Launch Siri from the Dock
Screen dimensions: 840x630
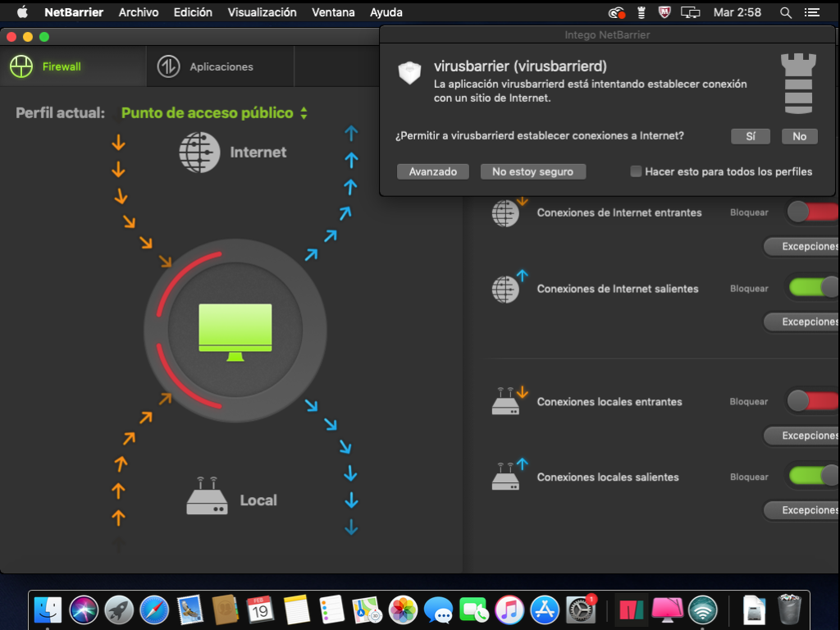[84, 609]
